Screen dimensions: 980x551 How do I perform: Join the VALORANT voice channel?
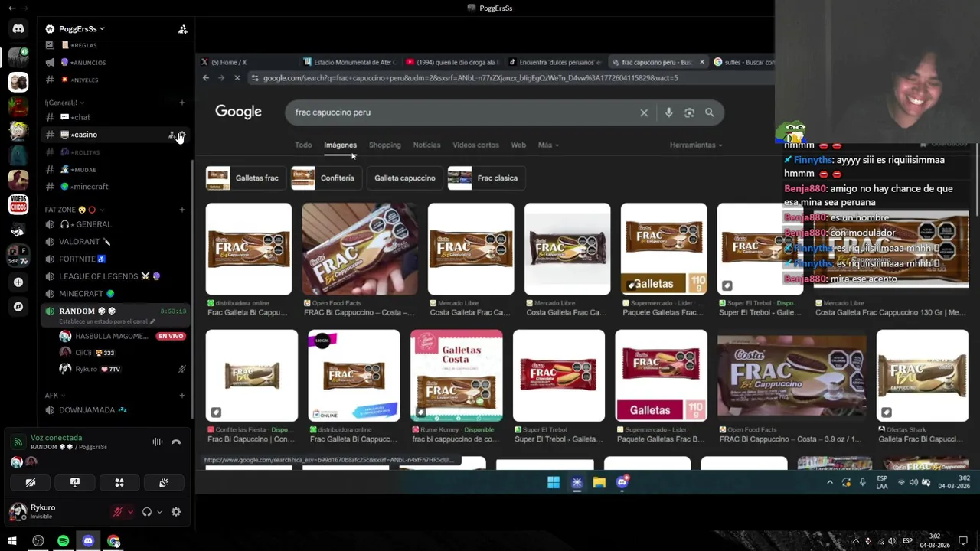coord(116,242)
